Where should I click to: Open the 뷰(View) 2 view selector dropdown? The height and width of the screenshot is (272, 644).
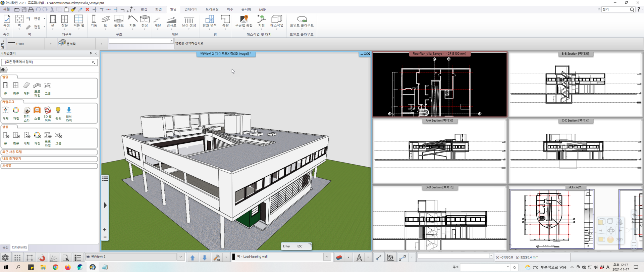click(x=181, y=257)
